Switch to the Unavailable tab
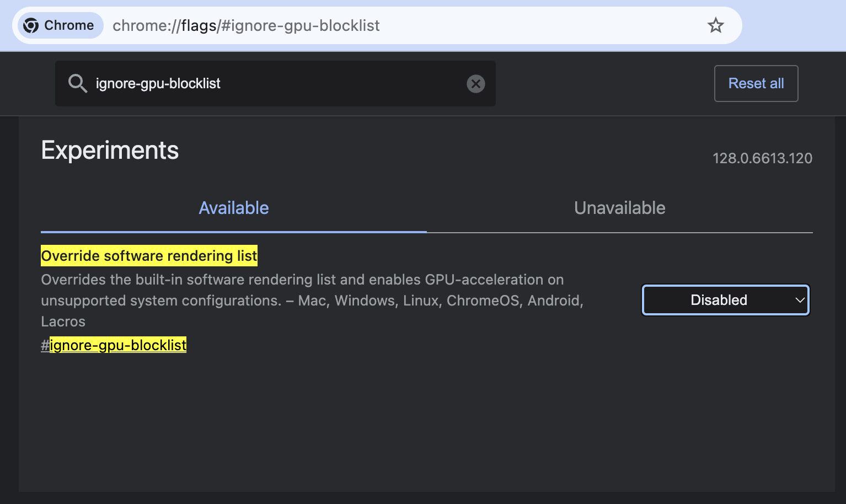Screen dimensions: 846x504 coord(619,208)
